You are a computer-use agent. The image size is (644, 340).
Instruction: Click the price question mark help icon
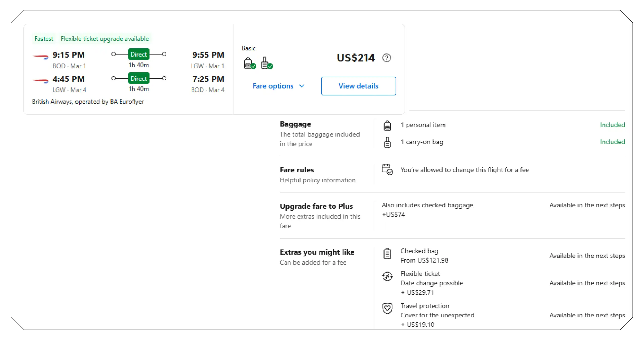pos(386,58)
